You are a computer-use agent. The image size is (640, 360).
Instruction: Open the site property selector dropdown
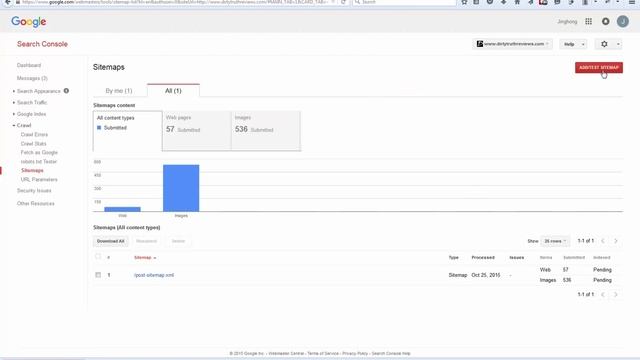(x=513, y=44)
